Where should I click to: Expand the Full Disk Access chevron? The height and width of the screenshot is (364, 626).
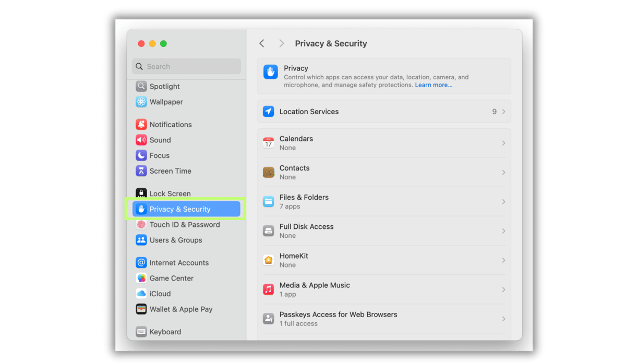click(503, 230)
